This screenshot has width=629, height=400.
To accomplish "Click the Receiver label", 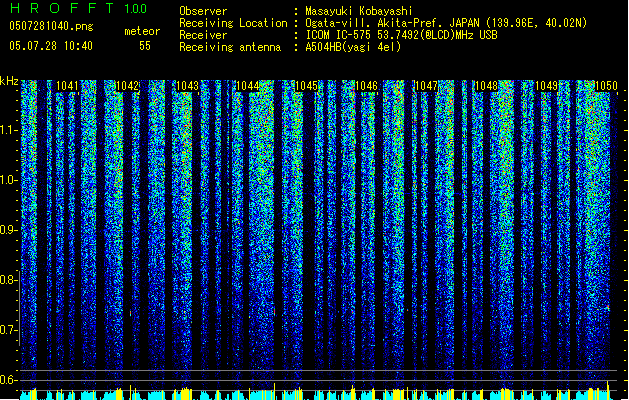I will (203, 35).
